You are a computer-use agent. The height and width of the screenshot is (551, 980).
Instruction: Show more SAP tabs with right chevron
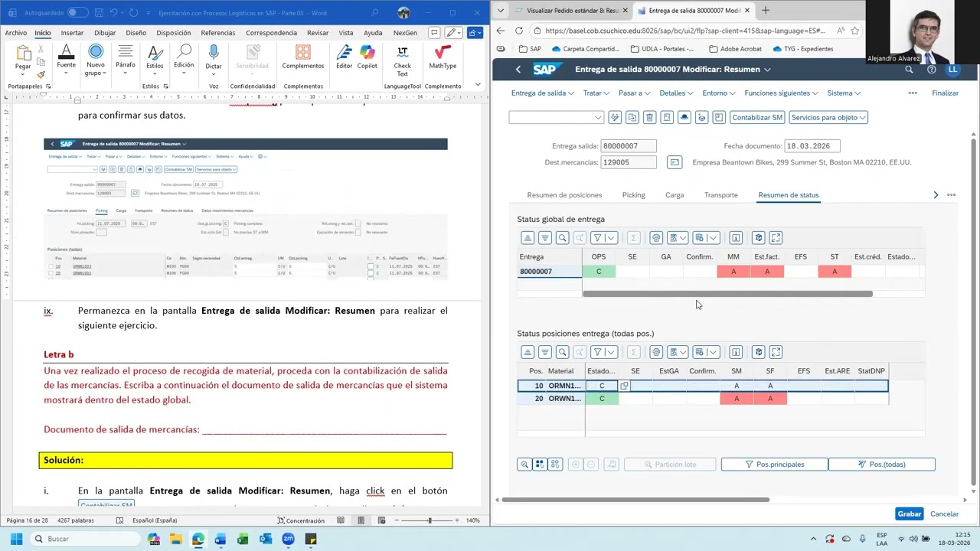click(936, 195)
